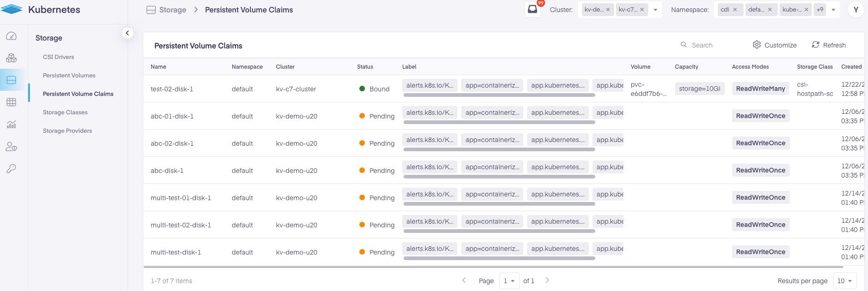Collapse the Storage side panel arrow
Viewport: 868px width, 291px height.
click(128, 33)
